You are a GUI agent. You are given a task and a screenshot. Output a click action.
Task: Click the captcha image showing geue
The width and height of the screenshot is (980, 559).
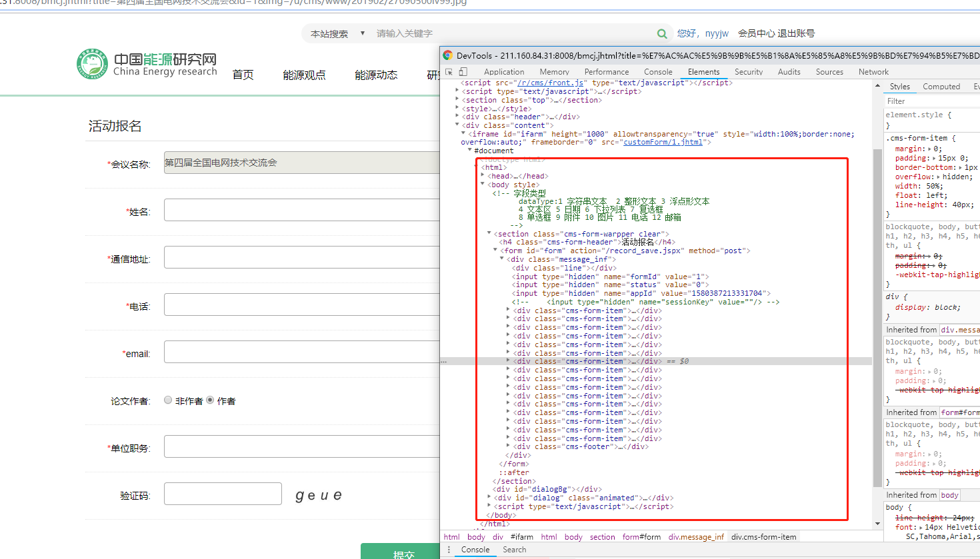[319, 495]
